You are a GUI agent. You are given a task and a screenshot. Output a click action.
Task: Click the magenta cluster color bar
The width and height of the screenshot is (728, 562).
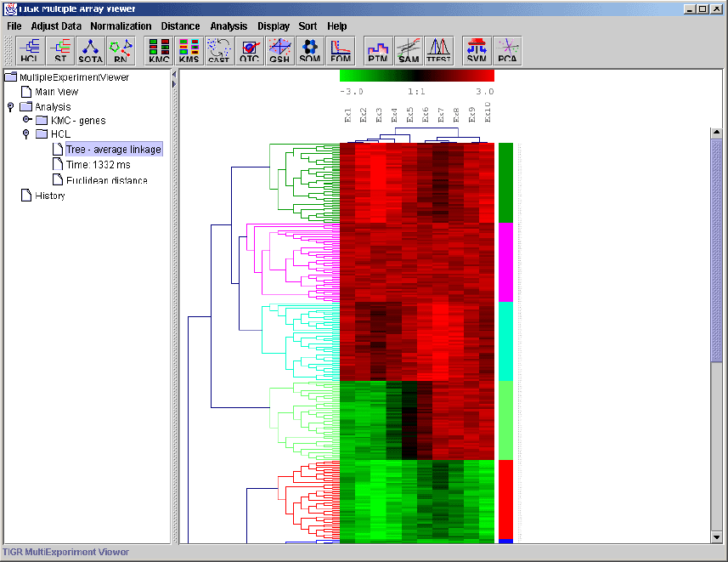[x=505, y=262]
